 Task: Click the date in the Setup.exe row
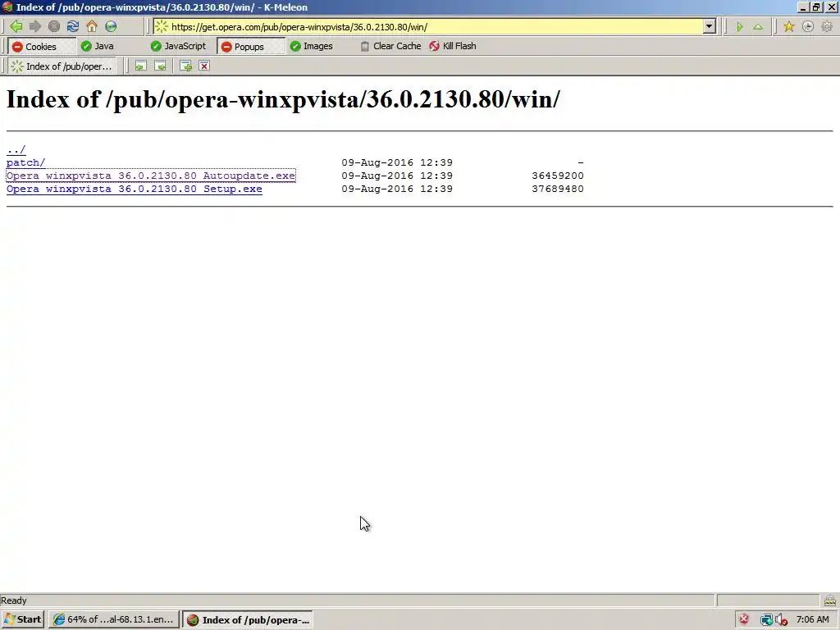[x=397, y=189]
